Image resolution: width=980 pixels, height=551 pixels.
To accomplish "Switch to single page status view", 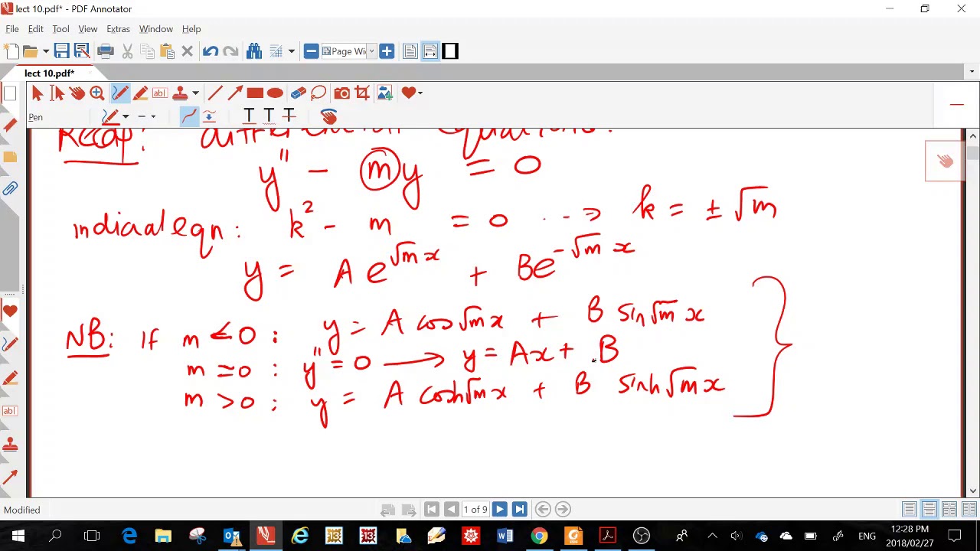I will (909, 510).
